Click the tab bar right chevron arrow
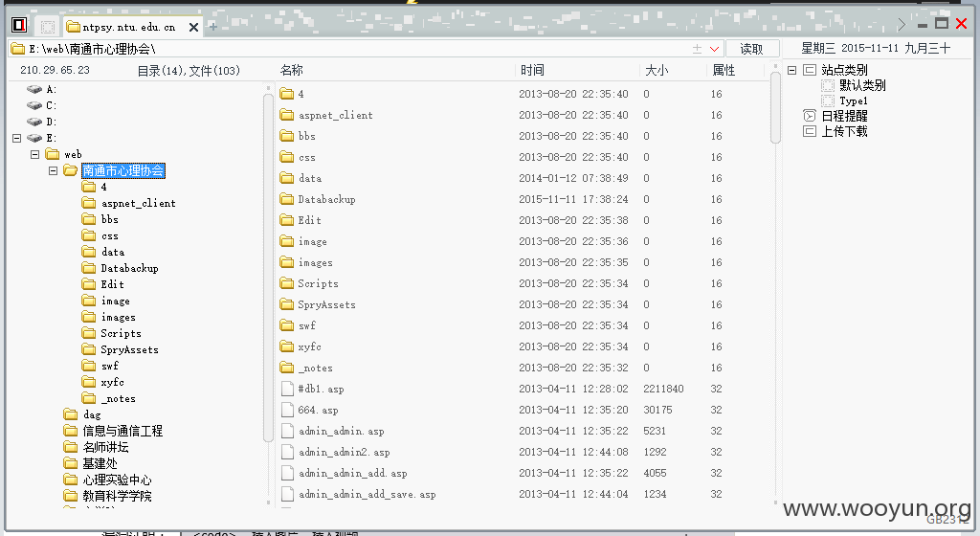Viewport: 980px width, 536px height. [902, 24]
